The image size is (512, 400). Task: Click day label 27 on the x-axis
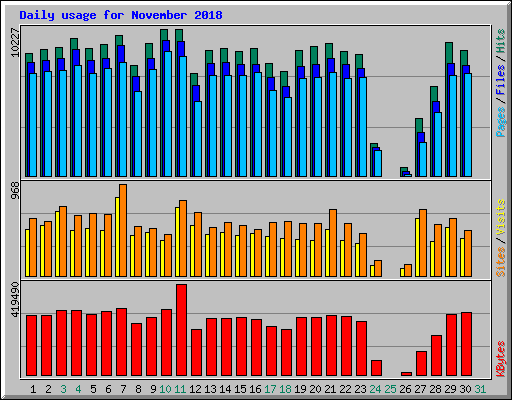420,389
